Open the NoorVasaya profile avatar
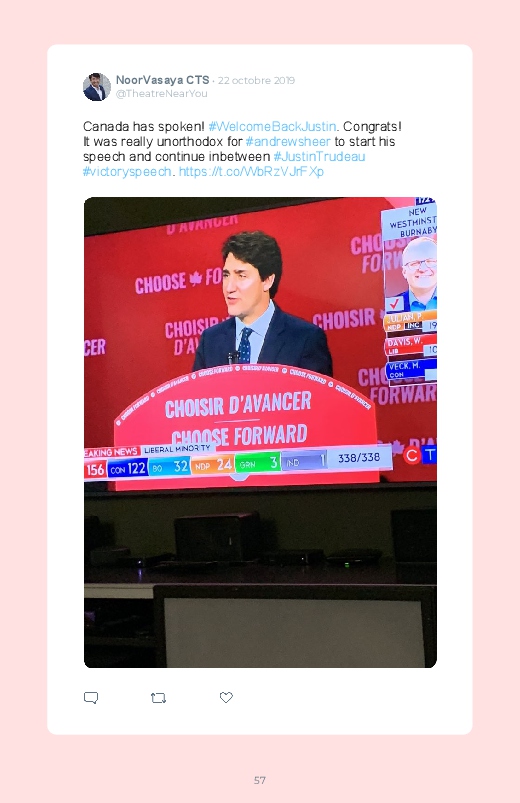Image resolution: width=520 pixels, height=803 pixels. [x=97, y=87]
